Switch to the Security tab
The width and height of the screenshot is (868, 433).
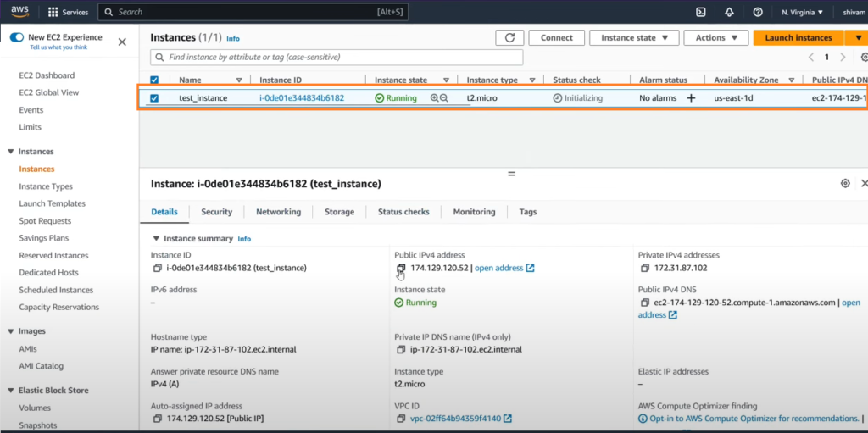point(216,212)
